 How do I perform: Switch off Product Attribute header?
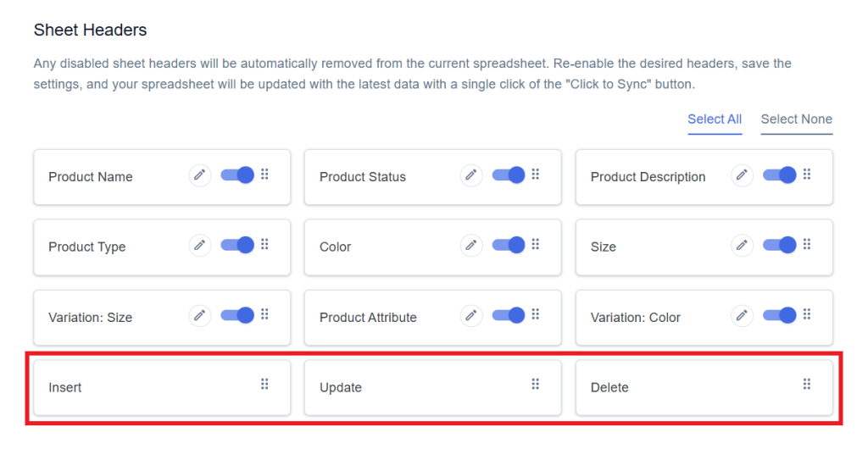point(509,314)
